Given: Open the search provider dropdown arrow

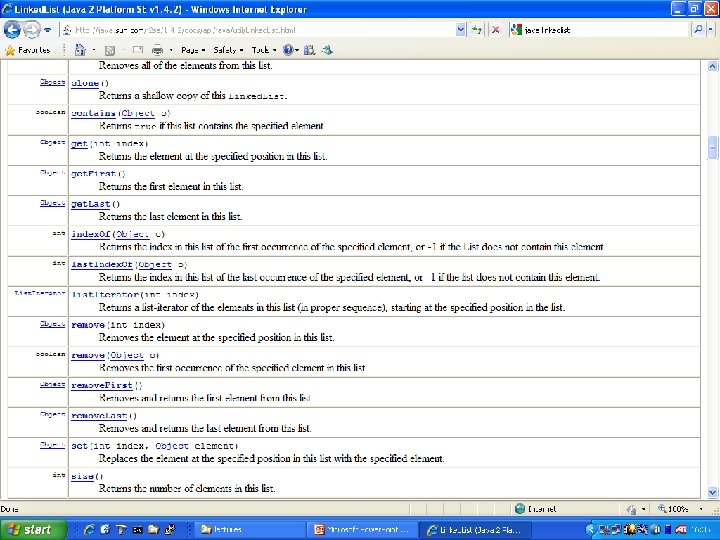Looking at the screenshot, I should pos(710,30).
